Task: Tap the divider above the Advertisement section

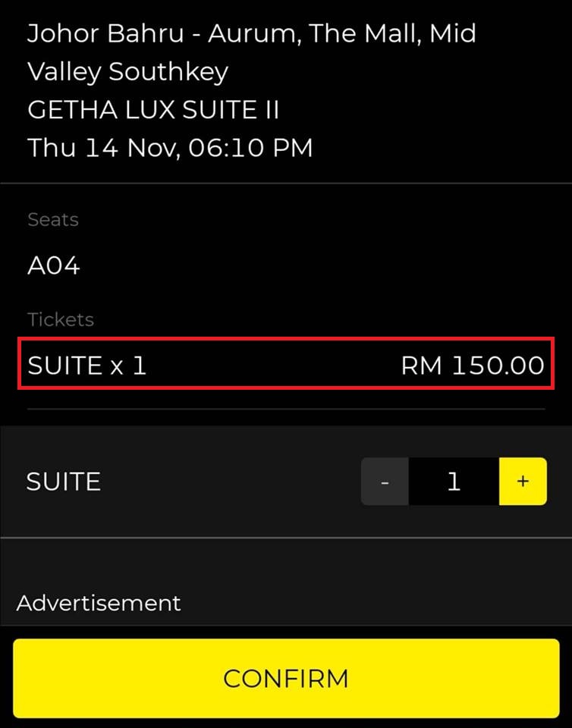Action: [286, 538]
